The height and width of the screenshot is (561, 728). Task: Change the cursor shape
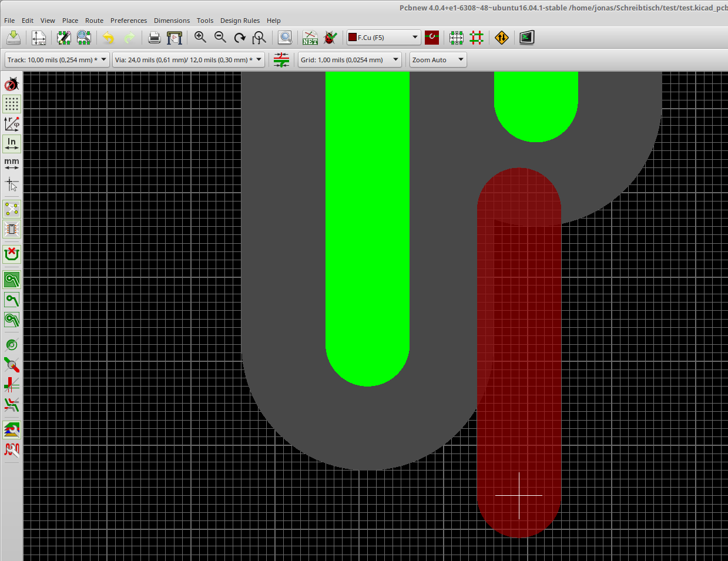(12, 184)
